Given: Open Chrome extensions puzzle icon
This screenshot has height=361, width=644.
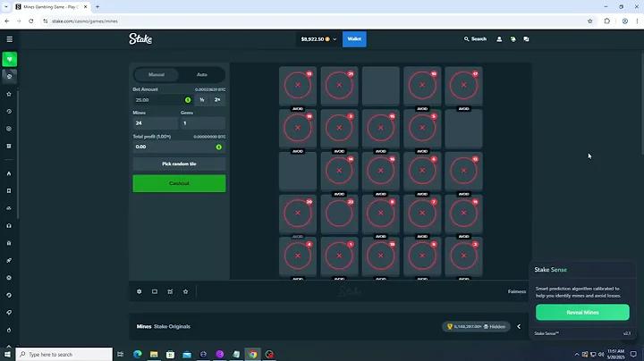Looking at the screenshot, I should [x=607, y=21].
